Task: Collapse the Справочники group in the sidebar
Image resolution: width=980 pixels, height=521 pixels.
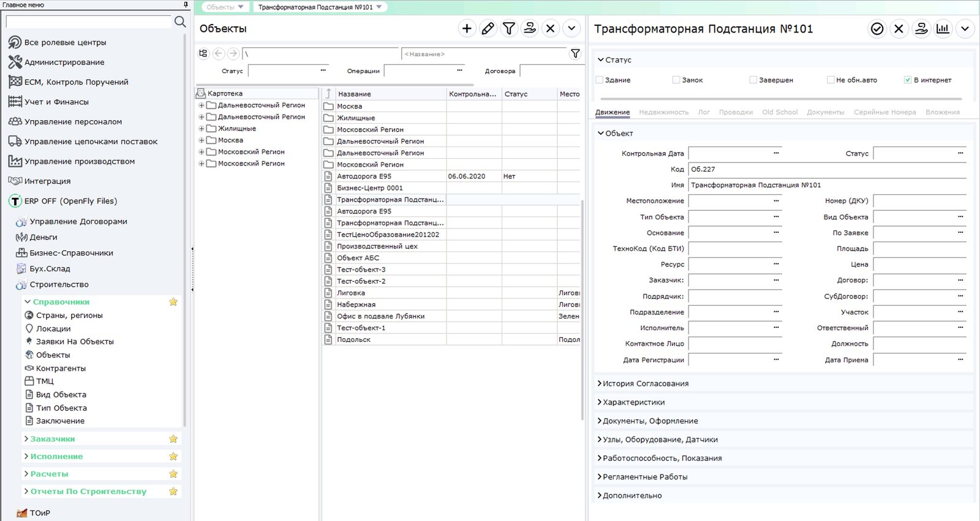Action: [x=27, y=302]
